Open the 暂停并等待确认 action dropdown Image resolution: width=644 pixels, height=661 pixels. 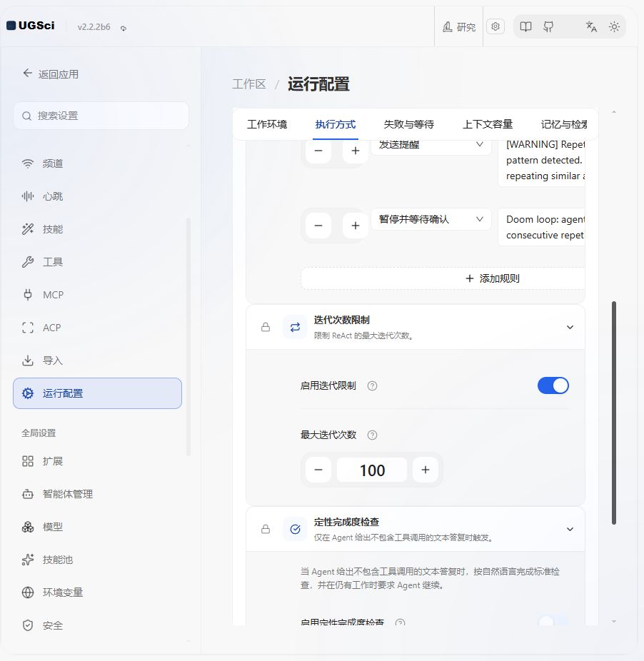(x=431, y=219)
